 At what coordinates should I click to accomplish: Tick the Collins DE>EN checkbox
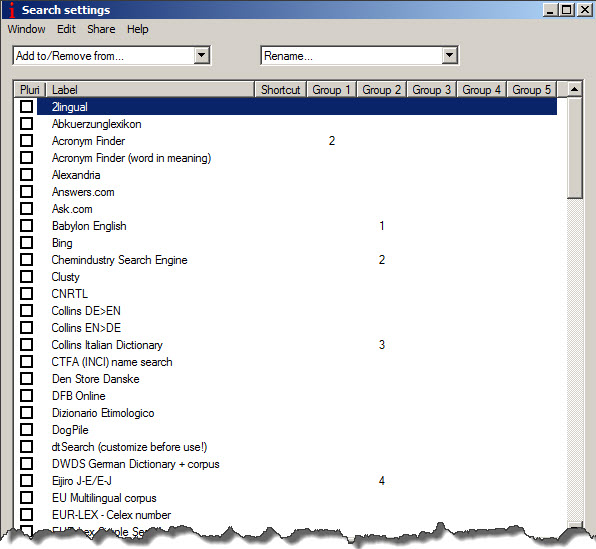26,310
